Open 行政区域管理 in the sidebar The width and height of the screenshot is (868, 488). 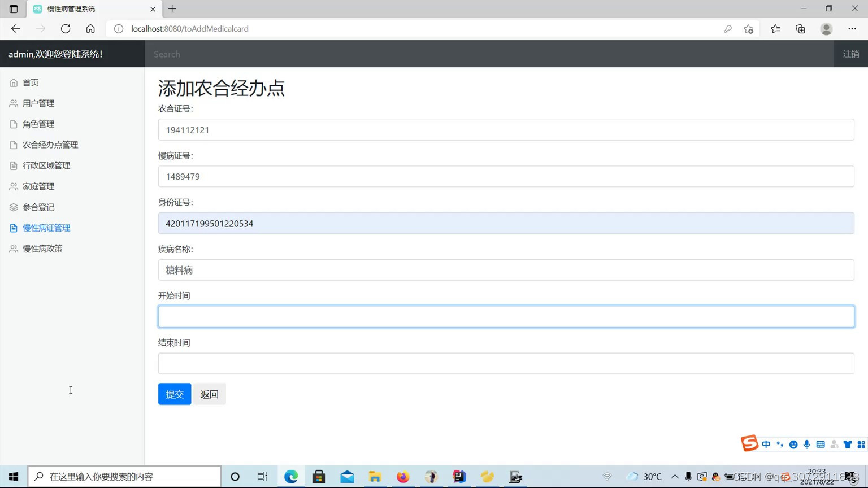46,165
